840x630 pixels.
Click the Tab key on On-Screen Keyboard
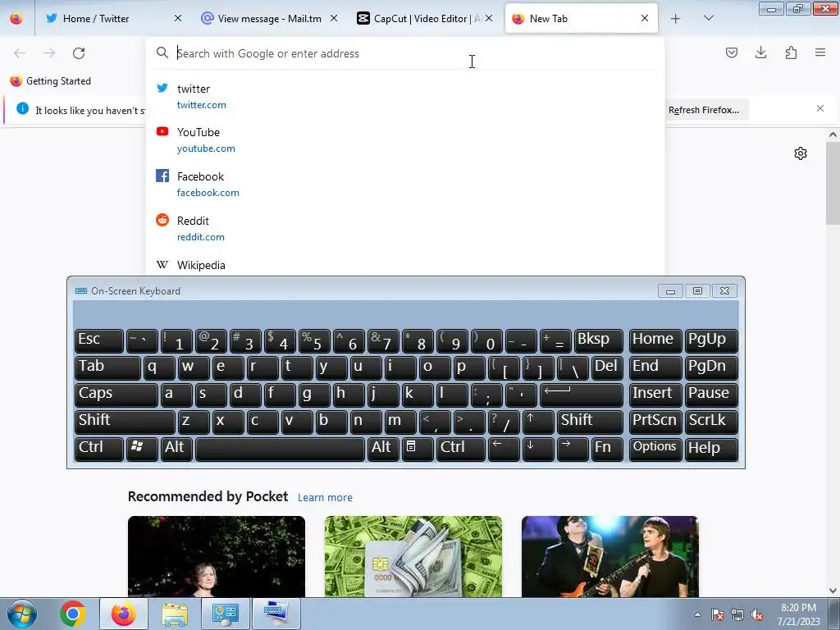pos(107,367)
